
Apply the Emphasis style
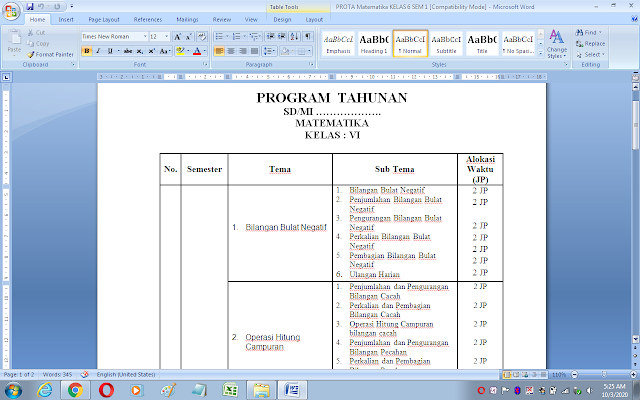(x=338, y=43)
